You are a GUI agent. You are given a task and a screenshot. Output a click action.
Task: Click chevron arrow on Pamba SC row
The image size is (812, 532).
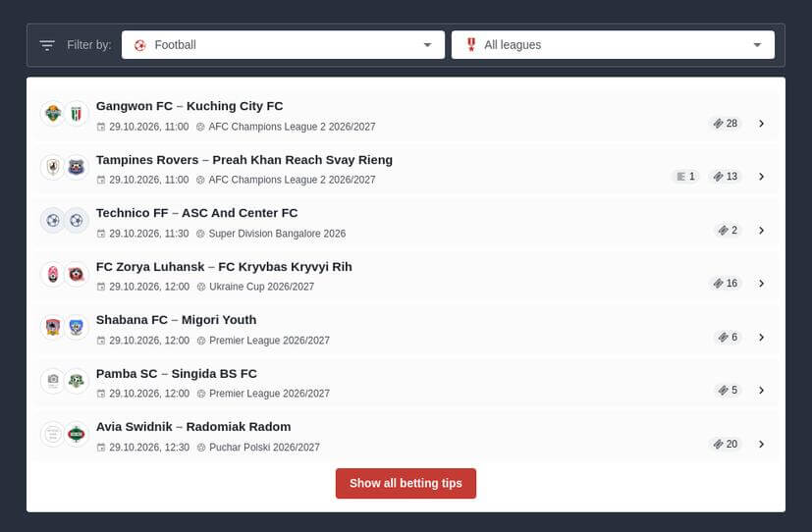pos(761,391)
